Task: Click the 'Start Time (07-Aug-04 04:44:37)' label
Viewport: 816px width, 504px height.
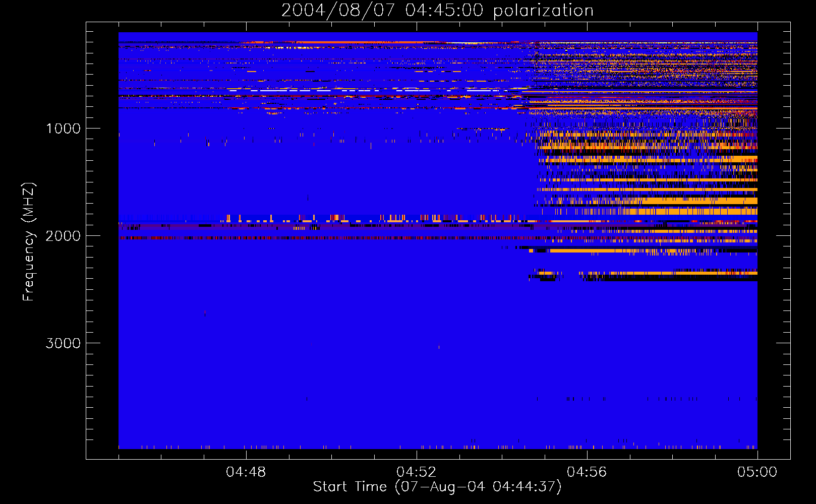Action: coord(437,487)
